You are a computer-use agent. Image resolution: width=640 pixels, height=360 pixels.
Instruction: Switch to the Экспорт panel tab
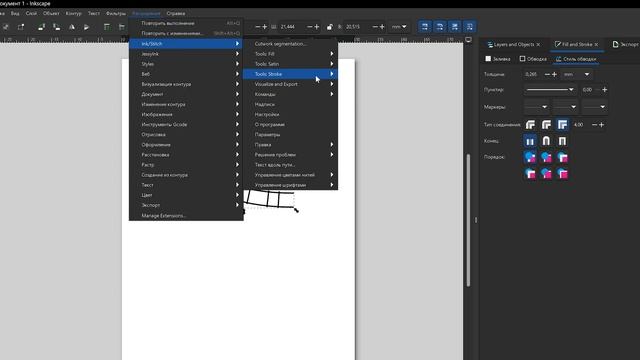coord(626,44)
